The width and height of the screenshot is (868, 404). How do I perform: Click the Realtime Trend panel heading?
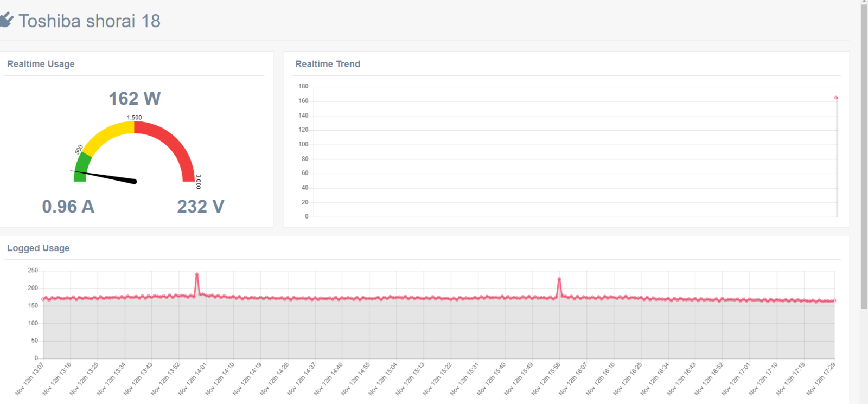coord(328,64)
